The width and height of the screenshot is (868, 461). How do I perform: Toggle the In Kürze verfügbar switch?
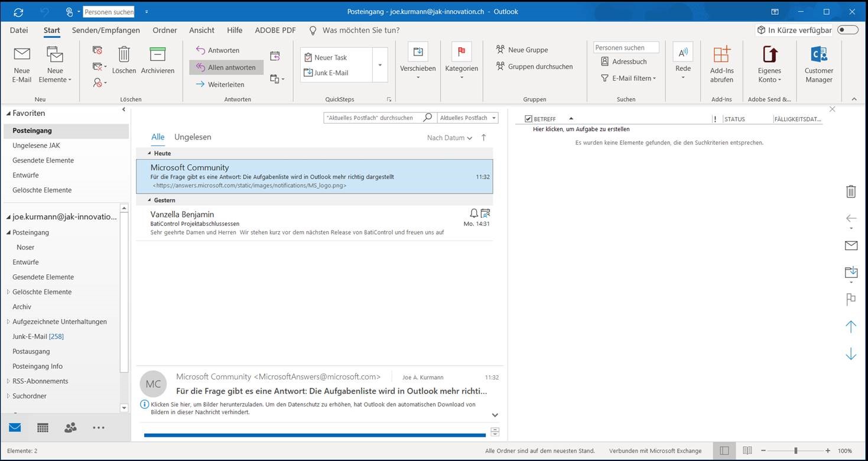click(x=848, y=30)
